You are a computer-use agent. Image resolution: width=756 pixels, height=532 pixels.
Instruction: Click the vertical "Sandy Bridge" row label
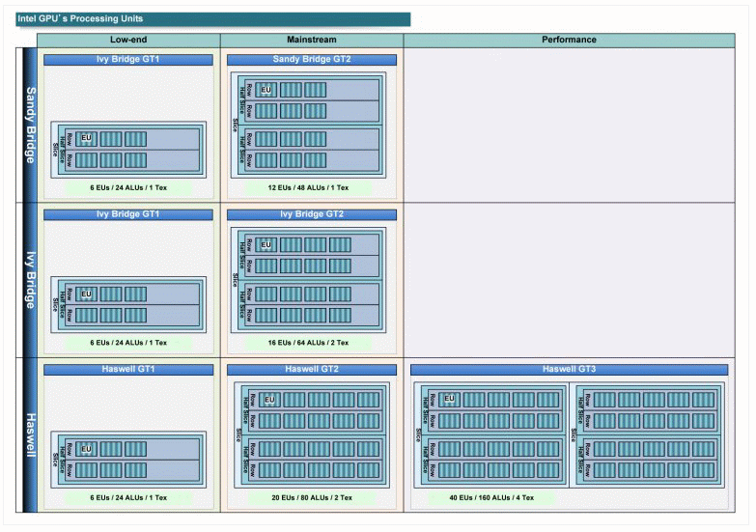(x=30, y=125)
